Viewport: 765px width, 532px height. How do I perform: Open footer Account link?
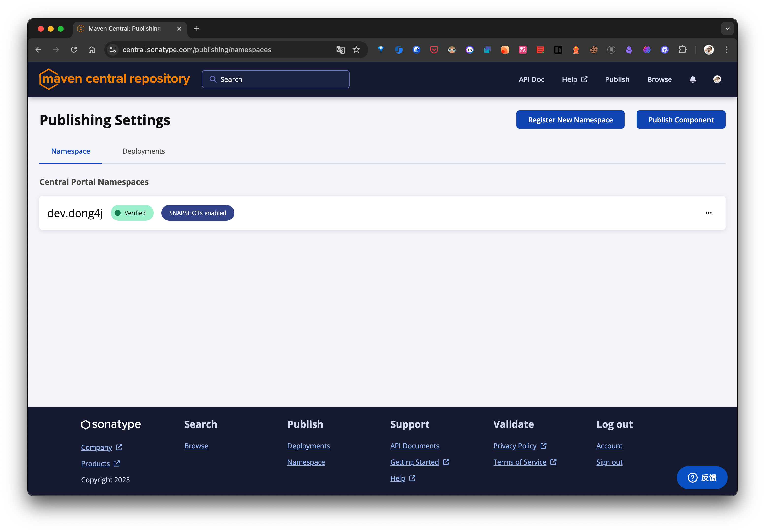tap(609, 446)
